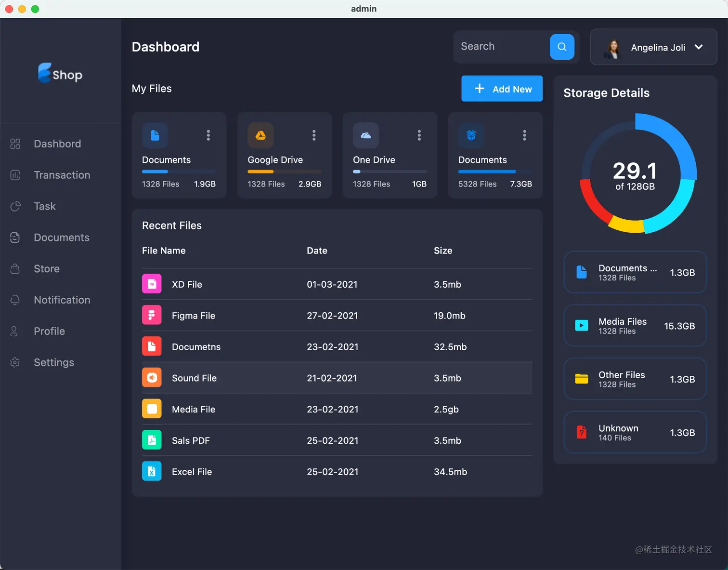Click the yellow Other Files folder icon

[582, 379]
